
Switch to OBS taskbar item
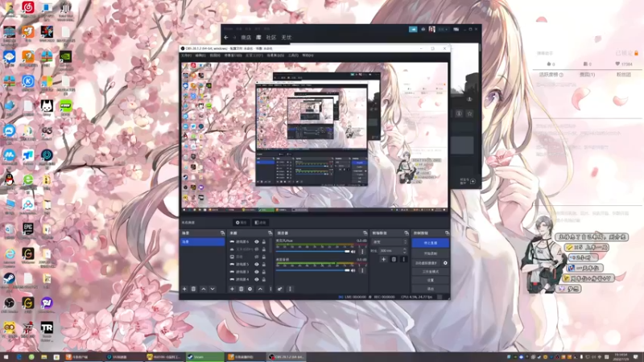[x=287, y=357]
